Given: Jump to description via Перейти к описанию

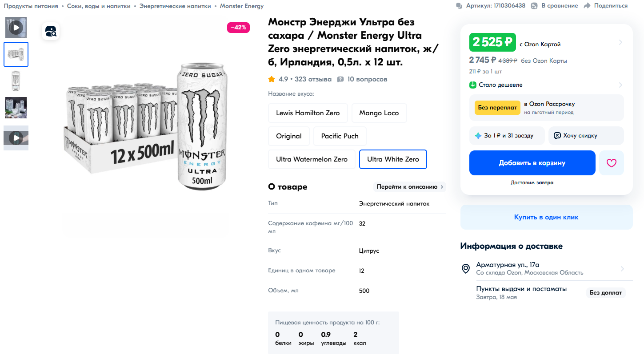Looking at the screenshot, I should pos(409,187).
